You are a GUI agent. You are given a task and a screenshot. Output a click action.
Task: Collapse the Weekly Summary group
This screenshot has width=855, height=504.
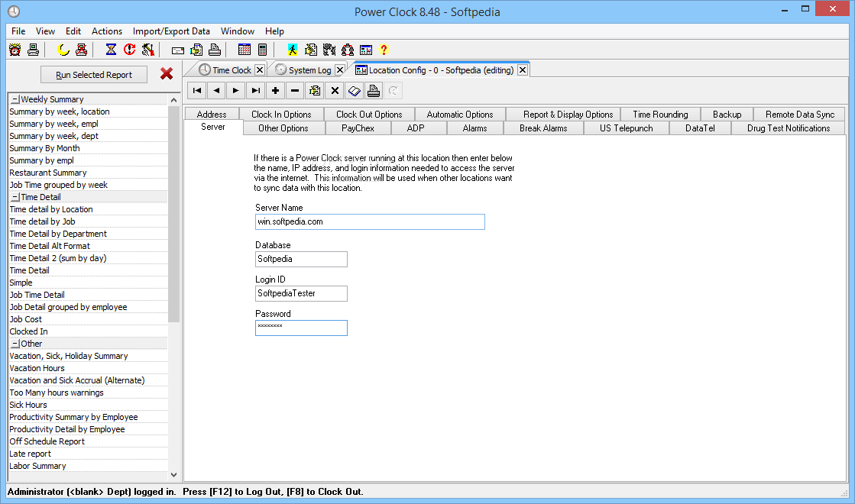pos(15,100)
